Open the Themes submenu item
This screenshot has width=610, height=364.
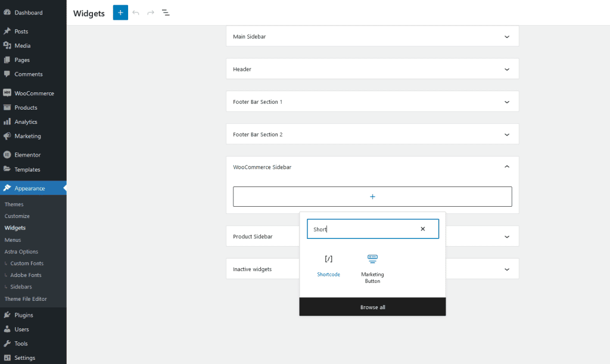[14, 204]
